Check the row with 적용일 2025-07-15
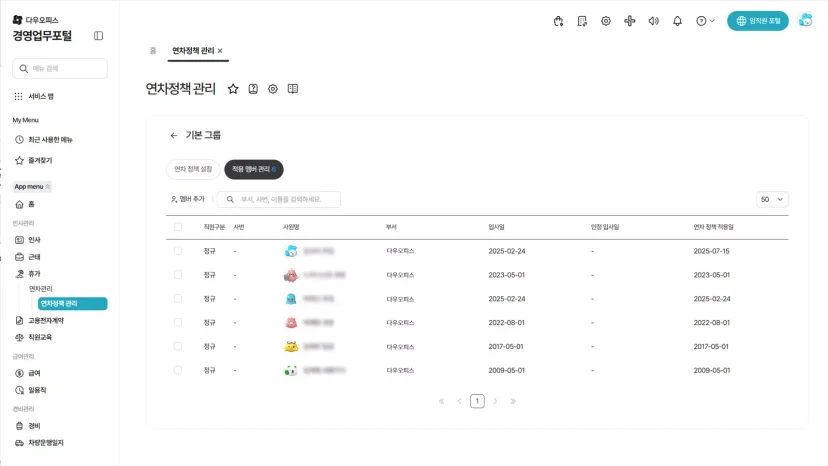 pyautogui.click(x=178, y=251)
